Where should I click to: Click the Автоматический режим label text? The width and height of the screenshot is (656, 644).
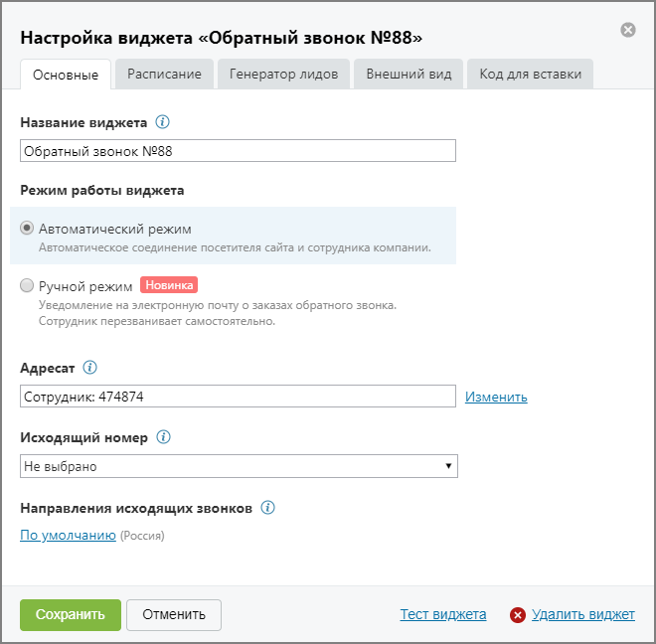point(115,229)
